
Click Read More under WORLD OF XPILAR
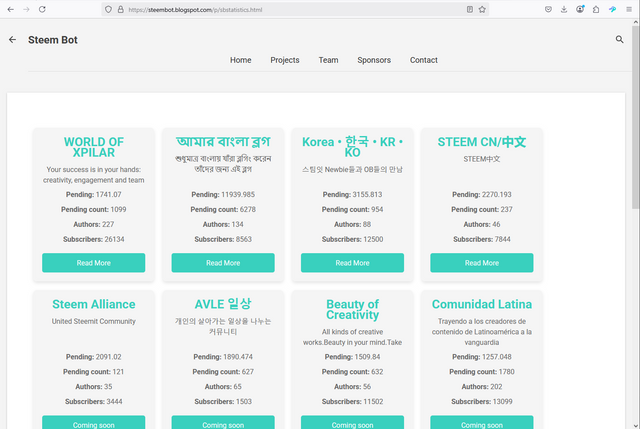[93, 263]
